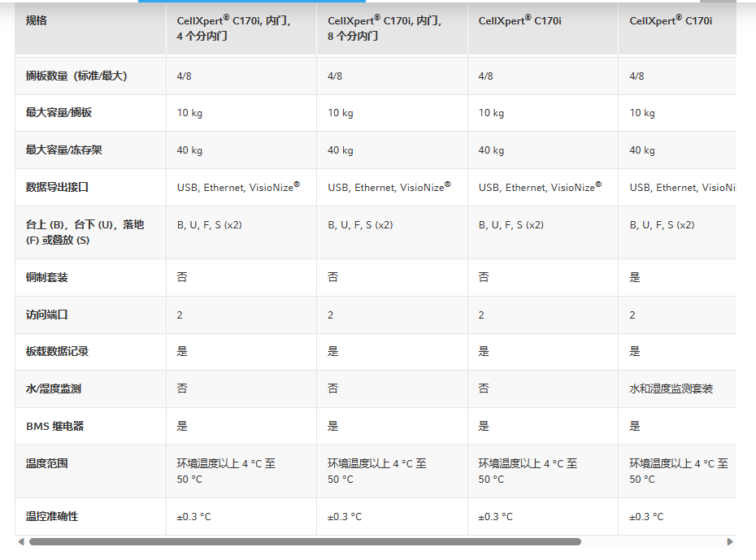The image size is (756, 560).
Task: Click row label '最大容量/搁板'
Action: point(59,112)
